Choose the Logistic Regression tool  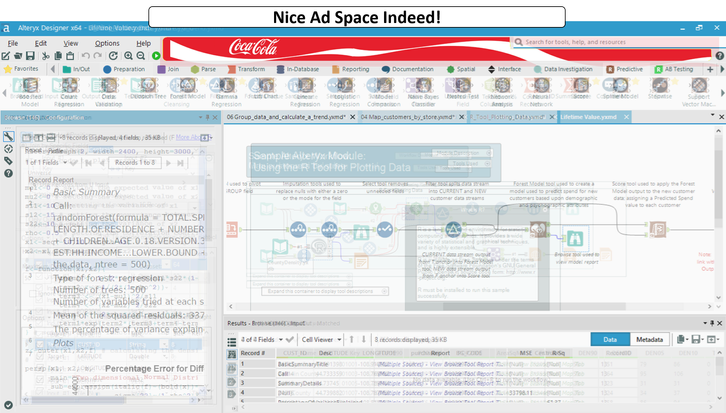344,92
